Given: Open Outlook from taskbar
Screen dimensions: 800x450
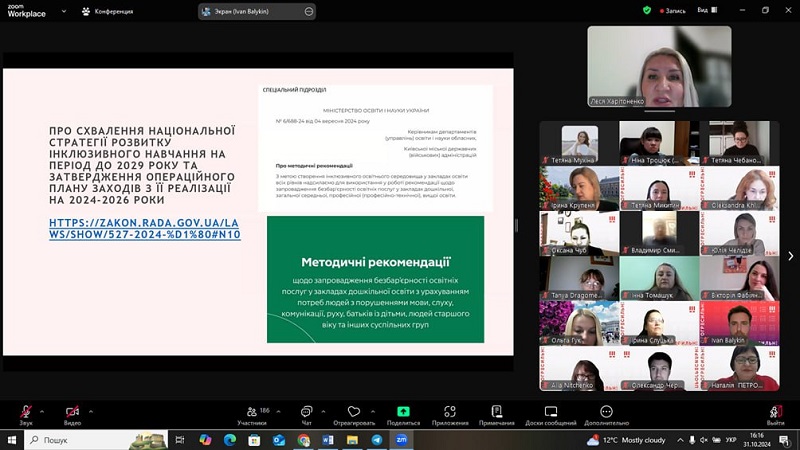Looking at the screenshot, I should pos(279,440).
